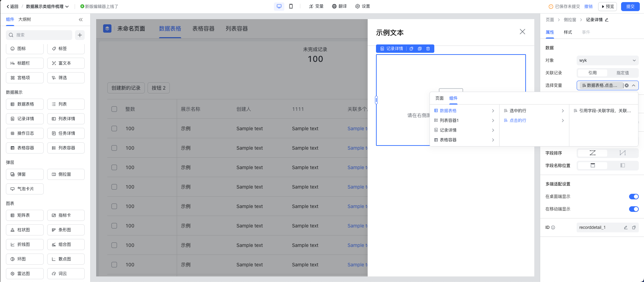Switch to desktop preview mode icon
The width and height of the screenshot is (644, 282).
(279, 6)
